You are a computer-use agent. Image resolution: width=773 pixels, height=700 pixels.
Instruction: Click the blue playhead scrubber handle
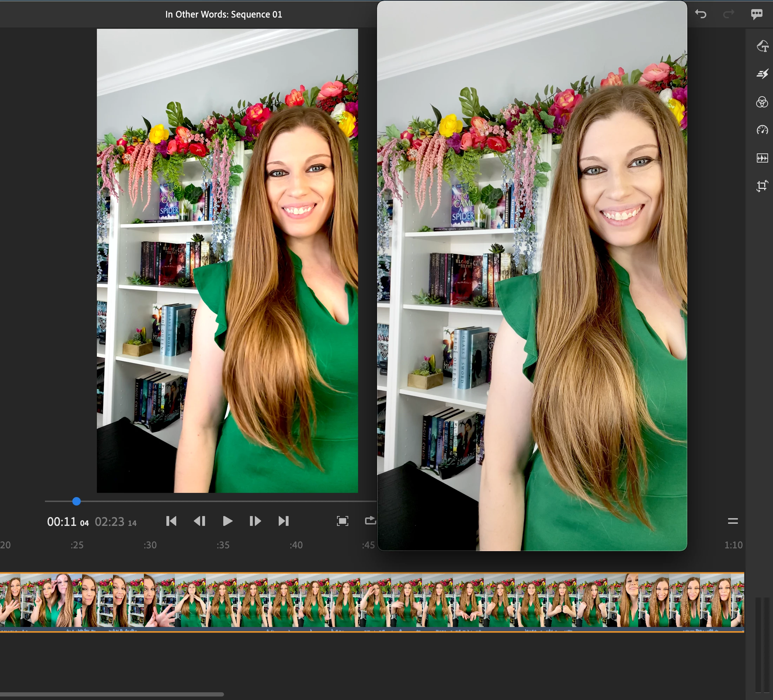76,501
